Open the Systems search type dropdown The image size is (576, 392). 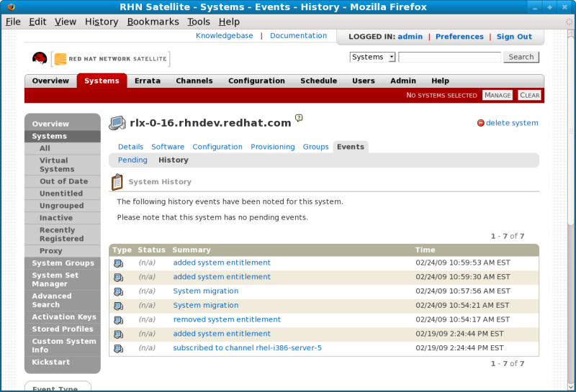click(372, 57)
